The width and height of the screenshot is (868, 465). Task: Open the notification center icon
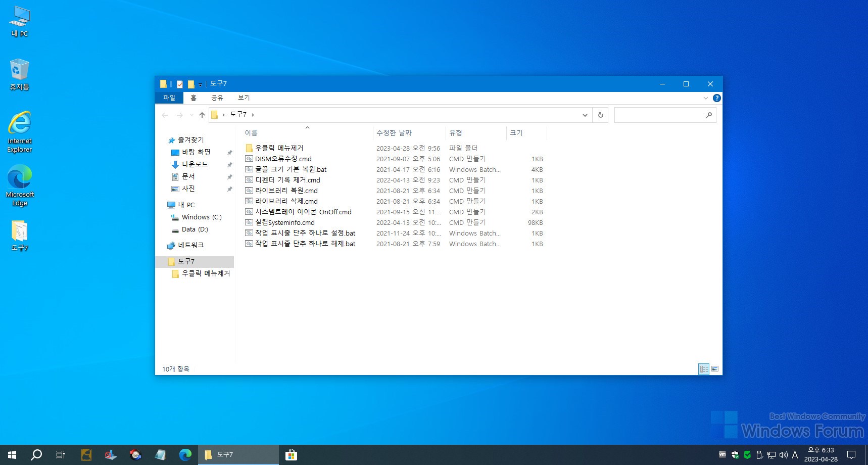851,455
